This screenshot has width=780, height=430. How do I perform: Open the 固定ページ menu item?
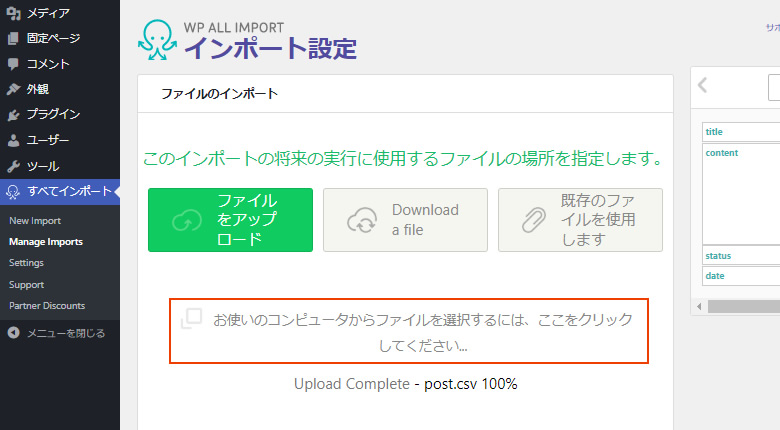[x=54, y=39]
